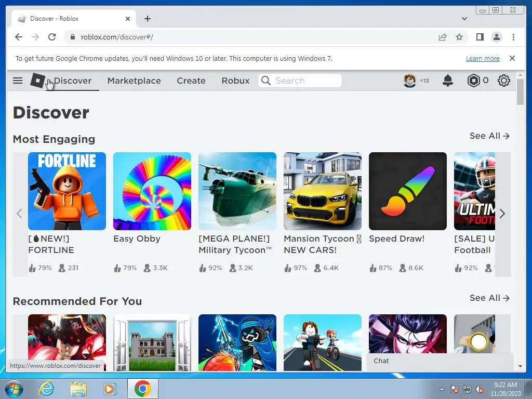Open Windows Explorer folder in taskbar

click(x=78, y=389)
